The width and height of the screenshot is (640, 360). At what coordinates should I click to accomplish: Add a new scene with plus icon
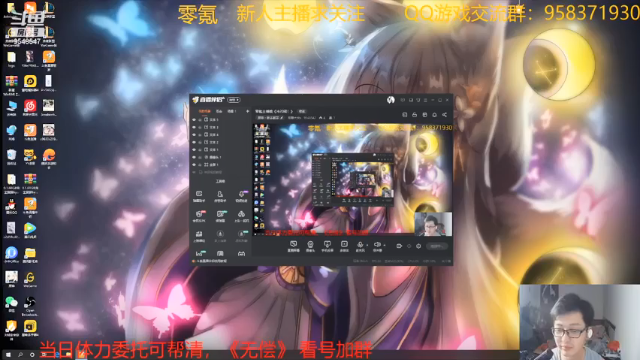pos(247,111)
